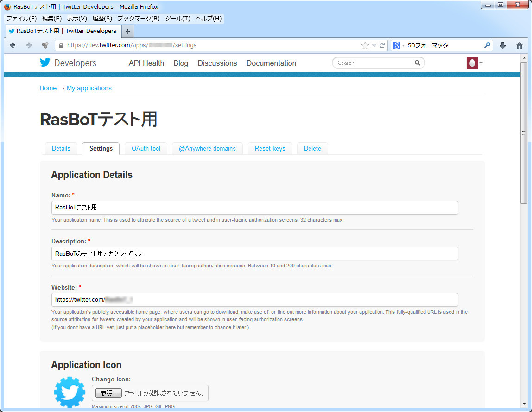Select the RasBoTテスト用 browser tab

coord(63,31)
